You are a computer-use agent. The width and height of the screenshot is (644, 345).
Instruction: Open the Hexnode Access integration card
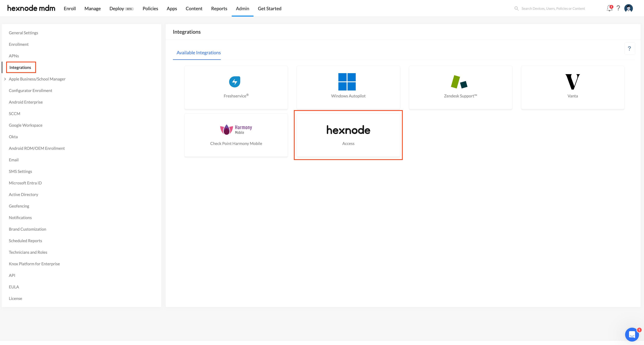pyautogui.click(x=348, y=135)
